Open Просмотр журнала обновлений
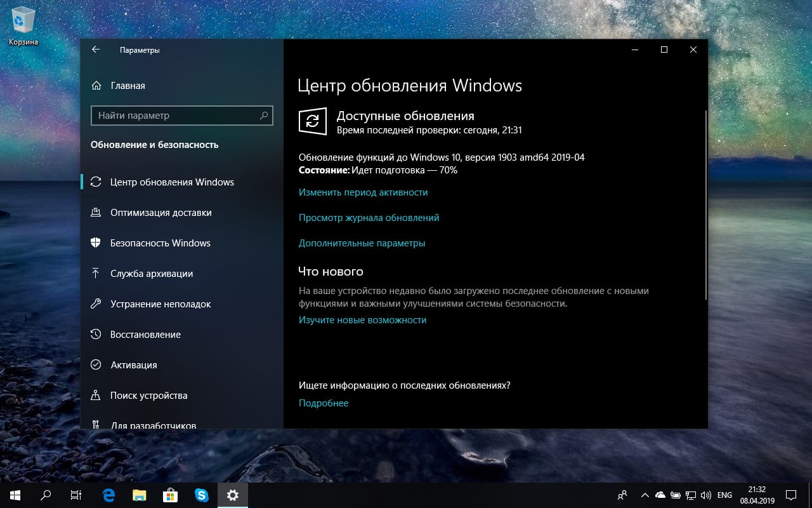Screen dimensions: 812x508 [x=369, y=217]
